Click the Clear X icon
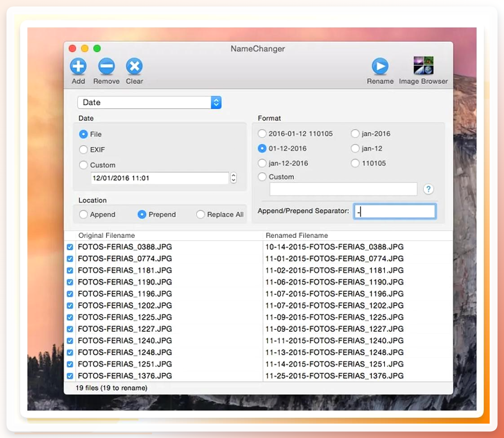Viewport: 504px width, 438px height. click(x=134, y=66)
